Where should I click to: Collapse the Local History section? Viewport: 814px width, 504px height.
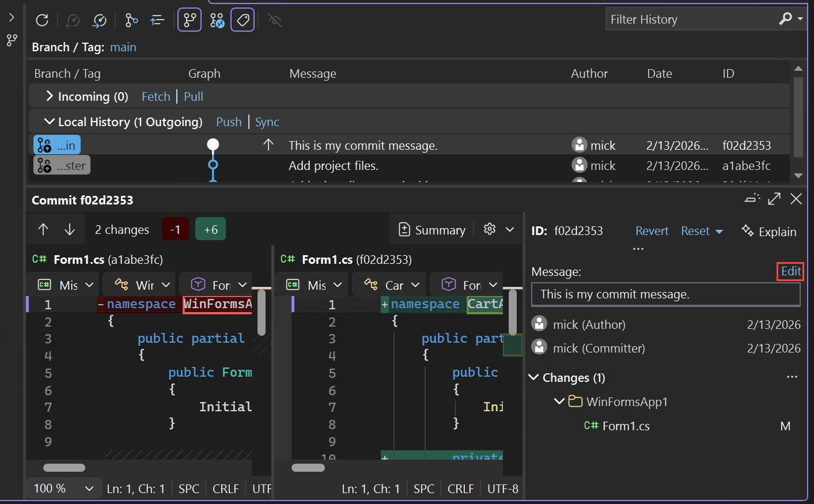pos(49,122)
